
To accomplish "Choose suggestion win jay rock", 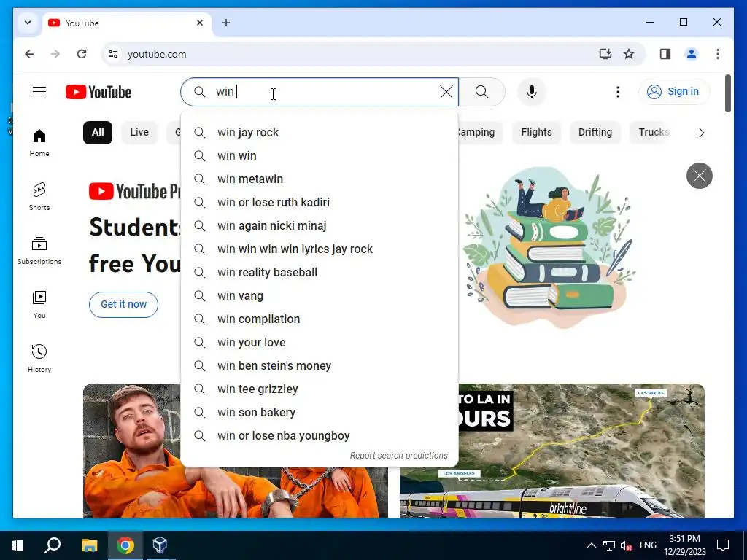I will pyautogui.click(x=320, y=133).
